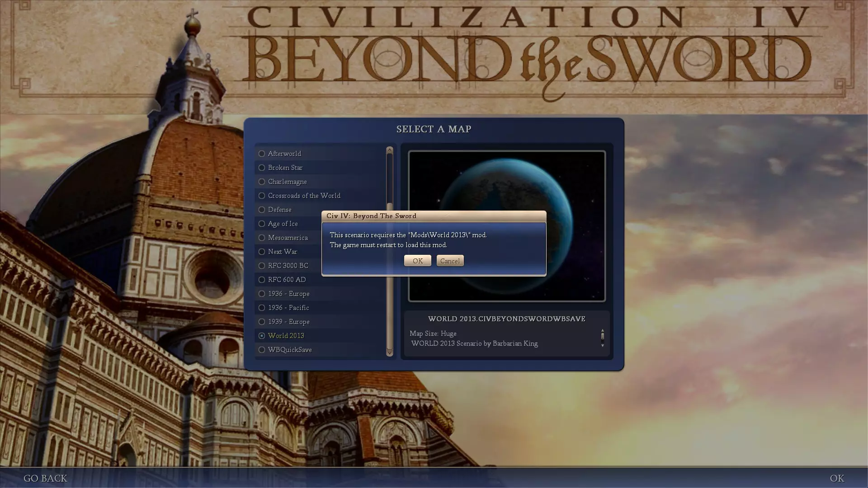The width and height of the screenshot is (868, 488).
Task: Click Cancel in the mod restart dialog
Action: point(450,261)
